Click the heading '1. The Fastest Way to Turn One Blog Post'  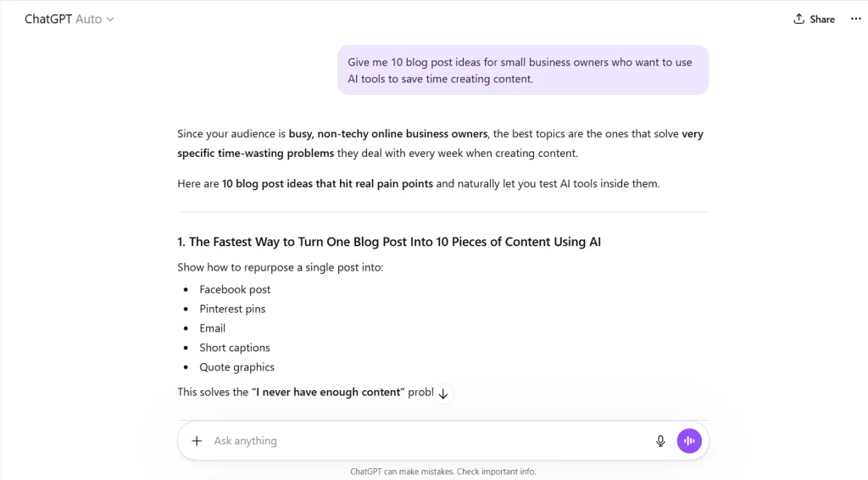(x=388, y=242)
